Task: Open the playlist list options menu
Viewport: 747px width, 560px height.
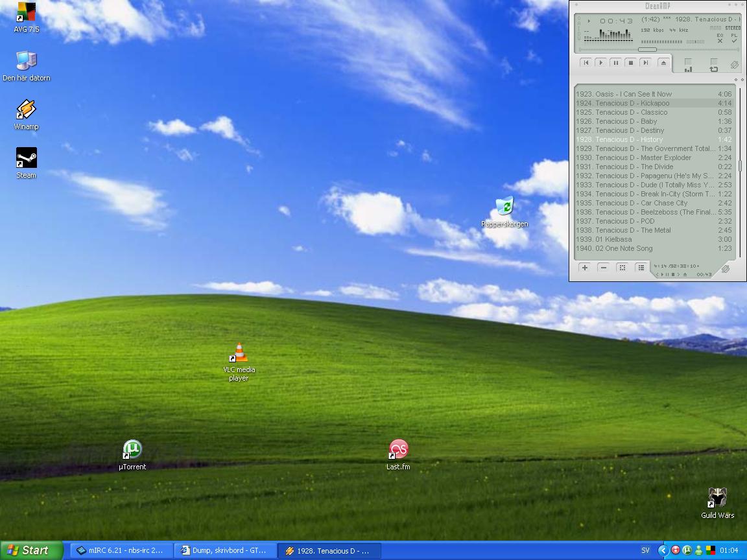Action: [641, 268]
